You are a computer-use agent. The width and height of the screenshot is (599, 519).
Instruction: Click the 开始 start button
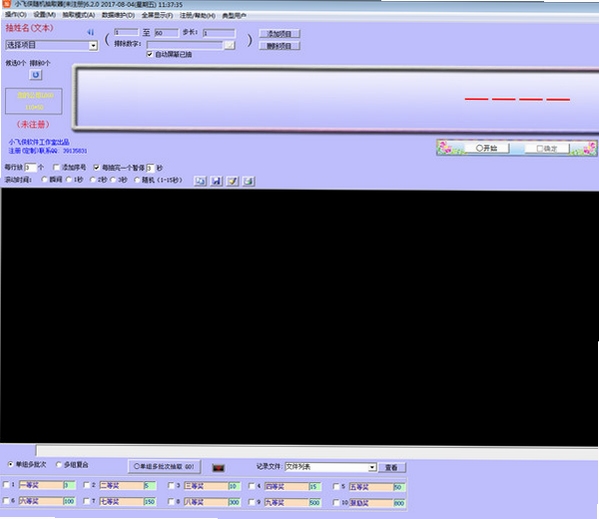click(x=487, y=148)
